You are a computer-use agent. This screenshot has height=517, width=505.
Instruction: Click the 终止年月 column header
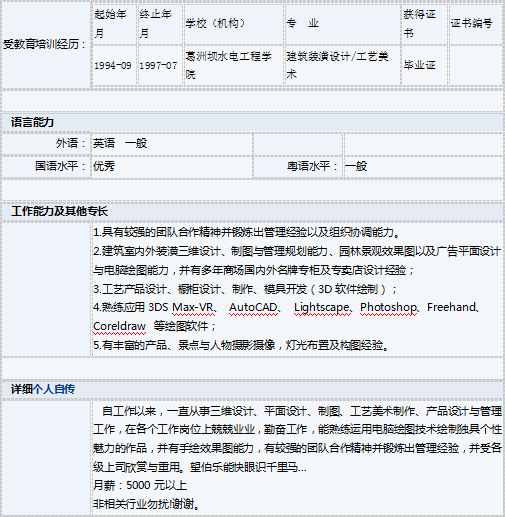[x=155, y=23]
